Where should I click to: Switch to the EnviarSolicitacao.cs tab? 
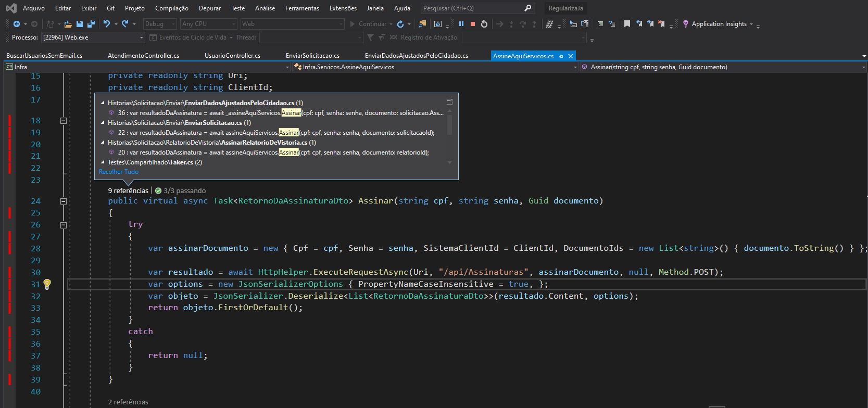tap(312, 56)
